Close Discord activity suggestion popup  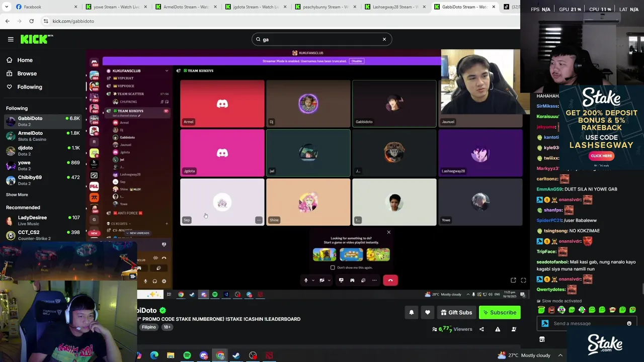[x=388, y=232]
